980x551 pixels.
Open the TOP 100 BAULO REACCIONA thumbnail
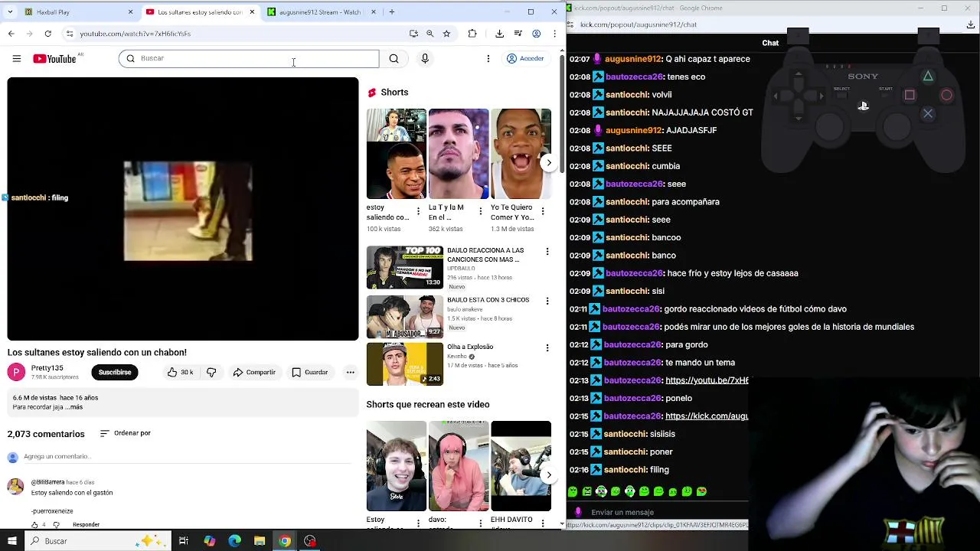tap(404, 268)
